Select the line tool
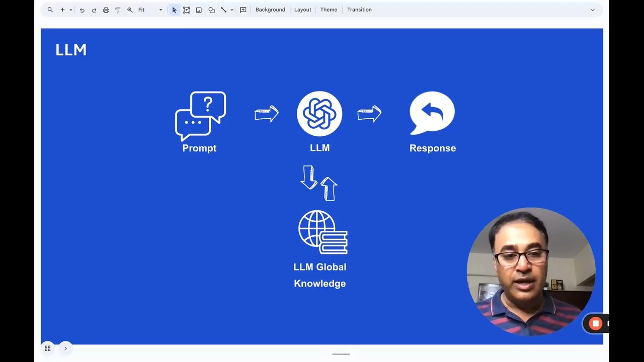The image size is (644, 362). (x=224, y=10)
